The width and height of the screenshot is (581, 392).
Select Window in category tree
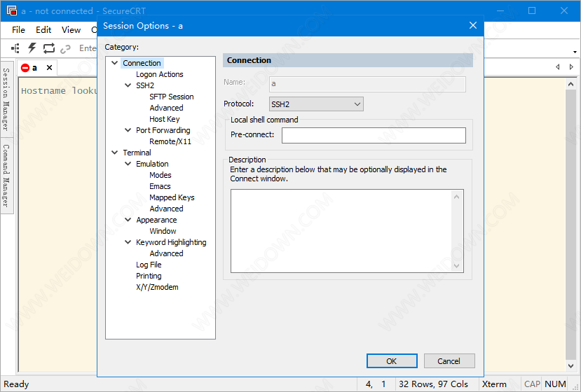[x=163, y=231]
